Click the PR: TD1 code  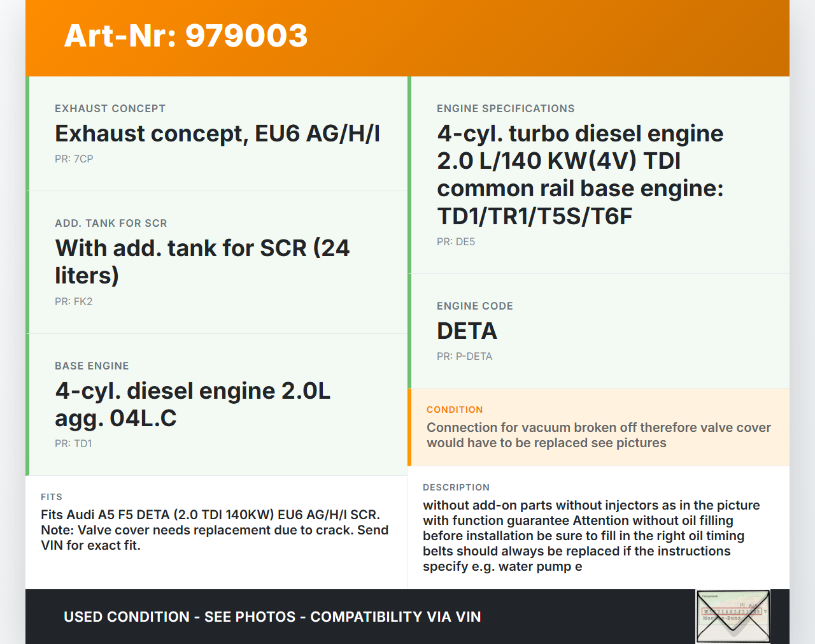click(x=73, y=443)
